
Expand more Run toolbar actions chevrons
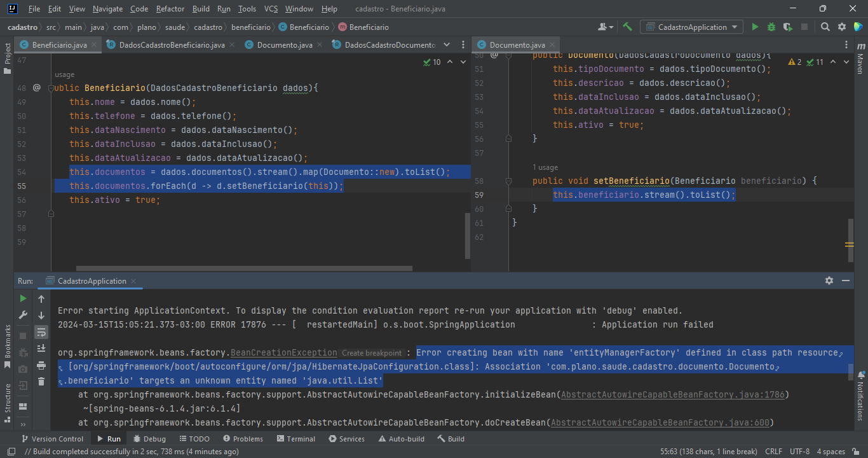[23, 424]
